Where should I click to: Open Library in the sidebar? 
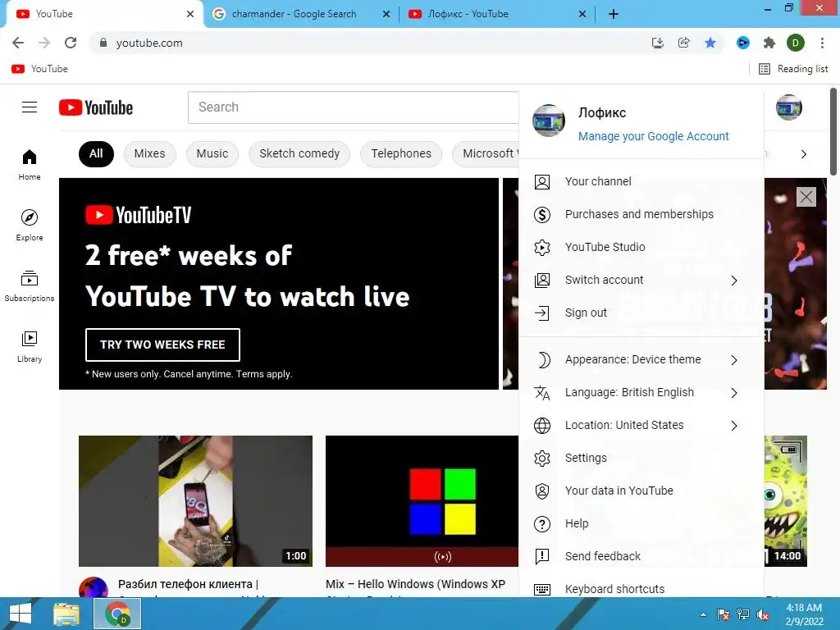30,347
